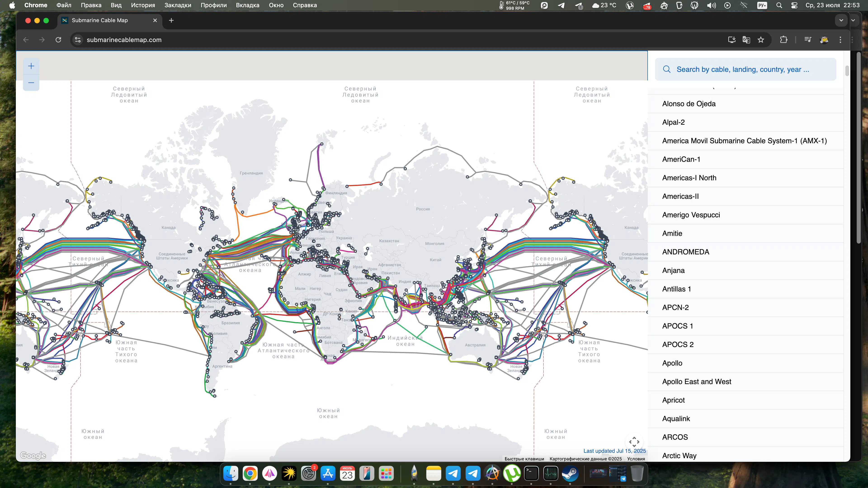This screenshot has height=488, width=868.
Task: Open App Store from the dock
Action: coord(328,474)
